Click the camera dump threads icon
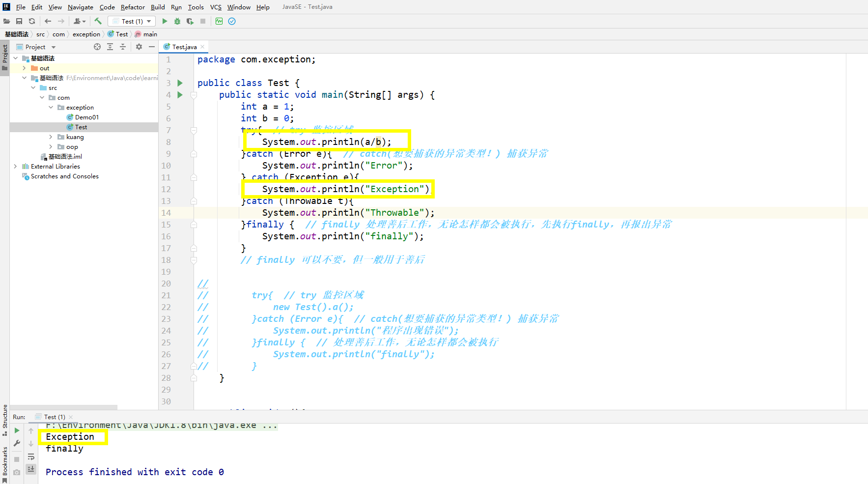The image size is (868, 484). click(x=17, y=472)
